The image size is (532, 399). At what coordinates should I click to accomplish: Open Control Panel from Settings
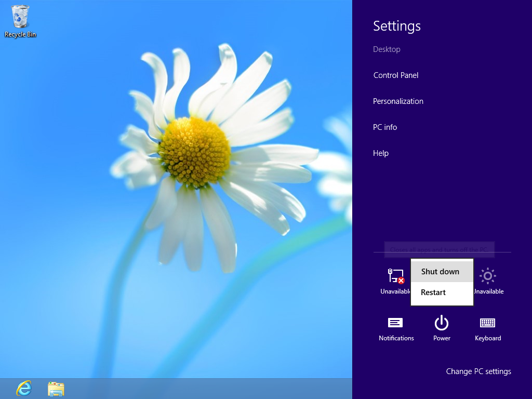tap(395, 75)
